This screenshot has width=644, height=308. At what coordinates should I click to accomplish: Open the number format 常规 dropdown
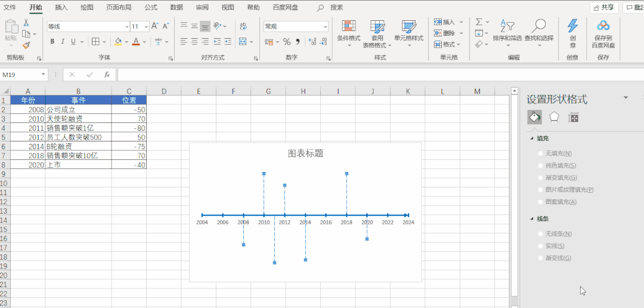click(x=326, y=27)
